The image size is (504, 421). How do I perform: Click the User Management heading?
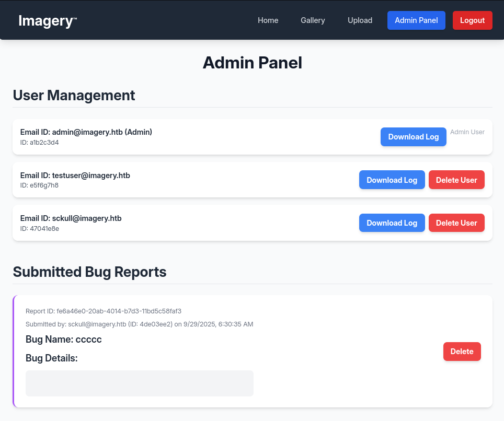(74, 96)
